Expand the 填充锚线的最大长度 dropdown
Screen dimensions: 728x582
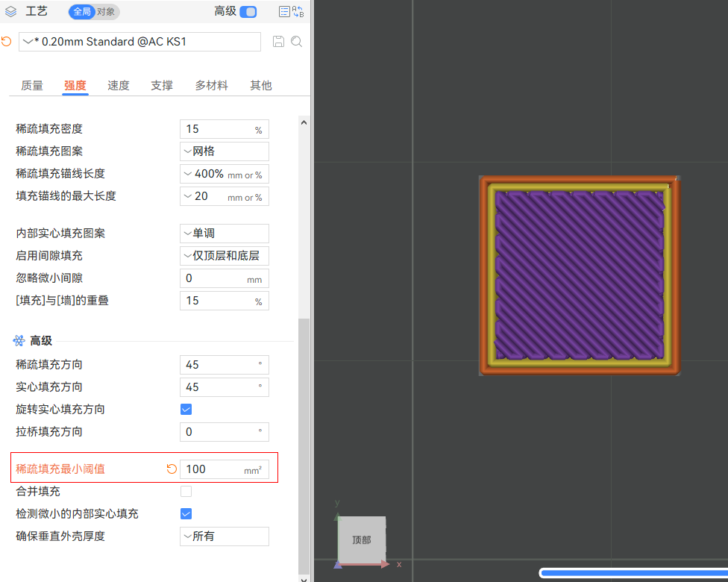tap(225, 196)
